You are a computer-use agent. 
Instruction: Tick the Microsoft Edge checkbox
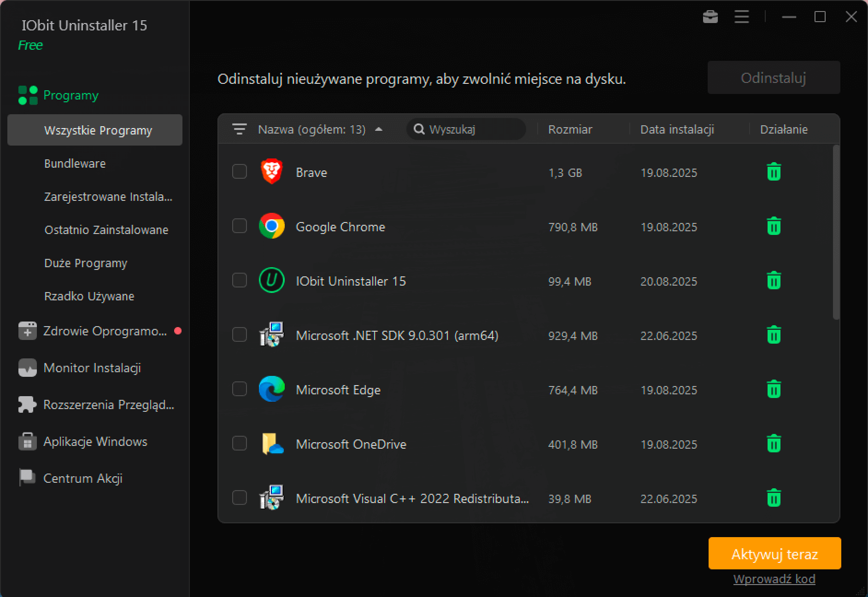coord(240,389)
